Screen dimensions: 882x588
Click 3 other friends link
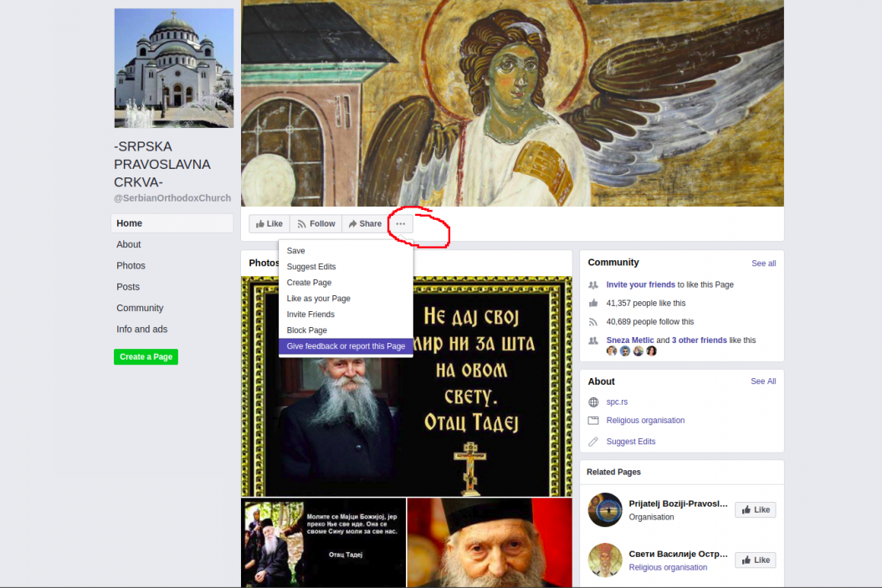pos(700,340)
